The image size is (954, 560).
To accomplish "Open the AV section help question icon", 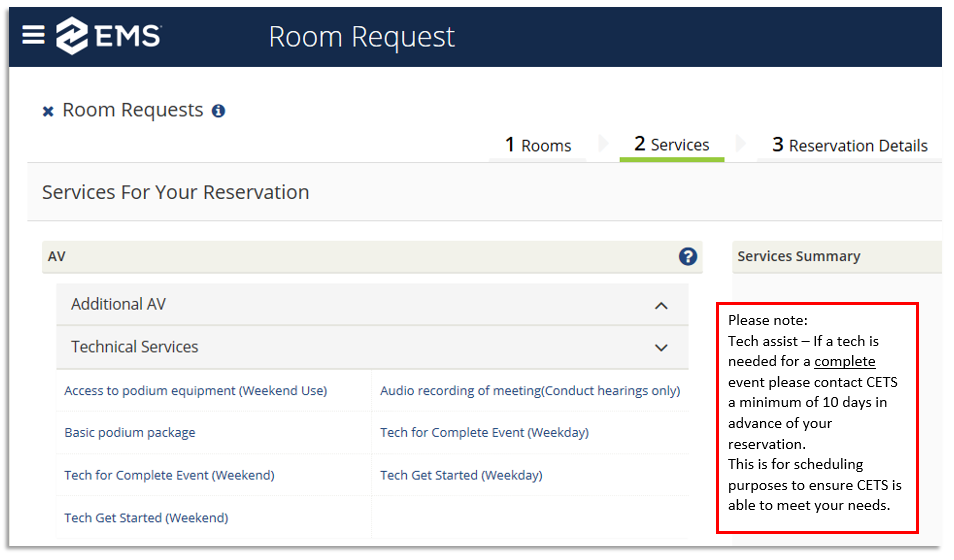I will point(687,257).
